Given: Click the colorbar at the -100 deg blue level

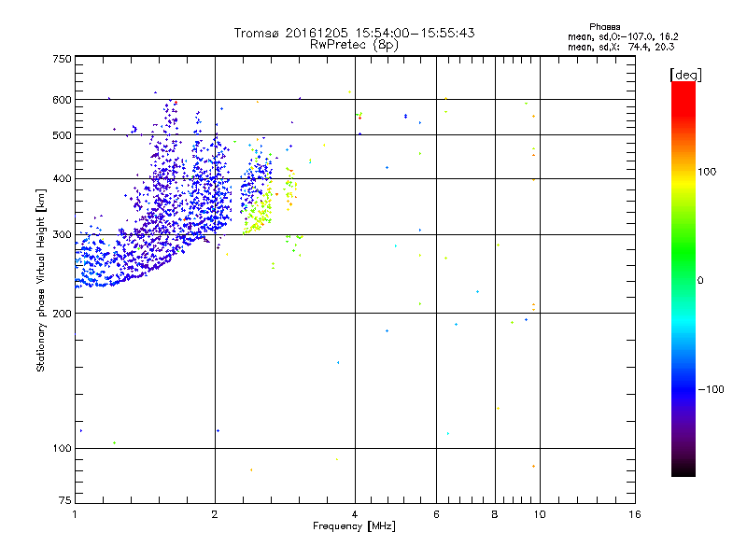Looking at the screenshot, I should pyautogui.click(x=684, y=389).
